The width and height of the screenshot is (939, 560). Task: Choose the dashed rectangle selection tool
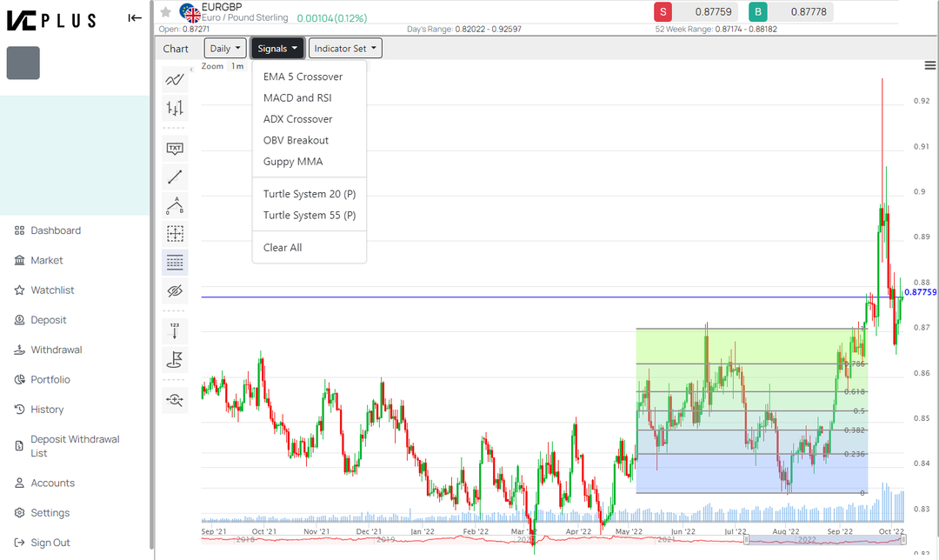pos(175,233)
